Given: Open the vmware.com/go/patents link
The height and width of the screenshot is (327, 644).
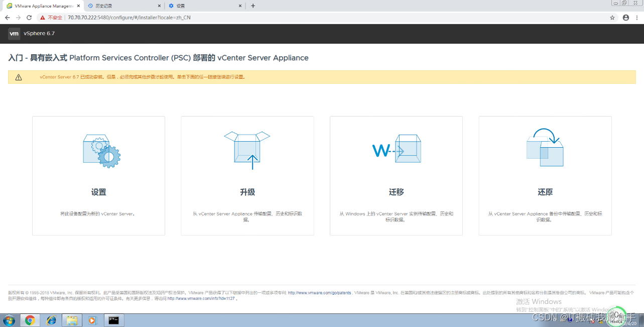Looking at the screenshot, I should click(320, 292).
